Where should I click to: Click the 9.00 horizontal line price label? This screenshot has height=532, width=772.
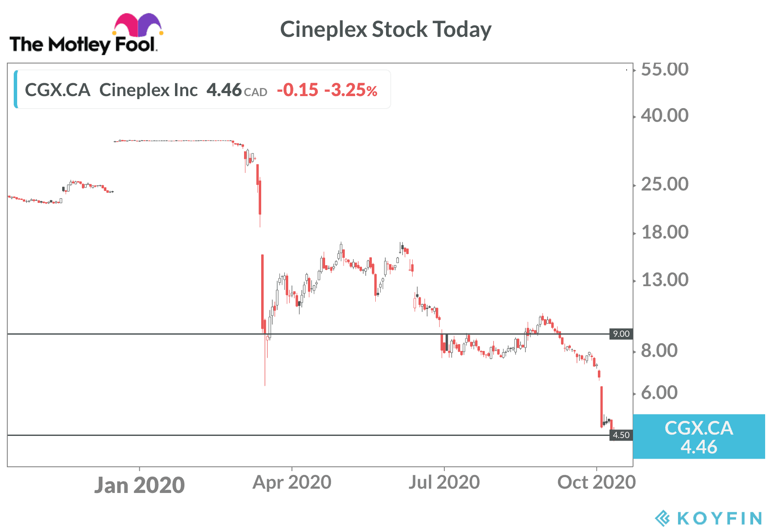[x=621, y=334]
